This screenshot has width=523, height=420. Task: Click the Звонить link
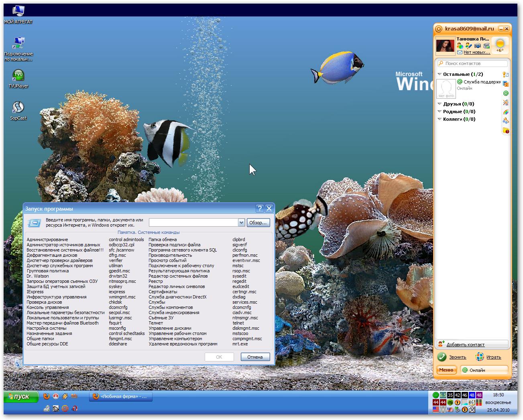(x=458, y=357)
